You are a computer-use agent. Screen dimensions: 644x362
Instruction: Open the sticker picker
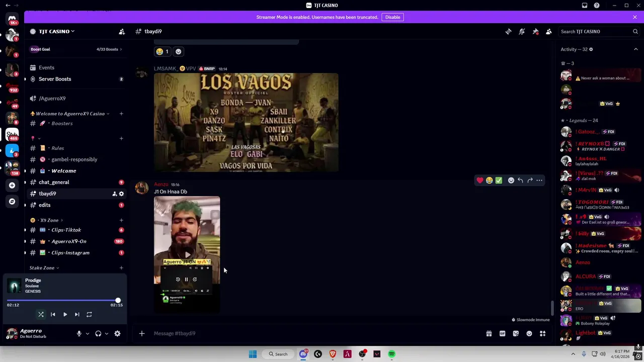tap(516, 333)
